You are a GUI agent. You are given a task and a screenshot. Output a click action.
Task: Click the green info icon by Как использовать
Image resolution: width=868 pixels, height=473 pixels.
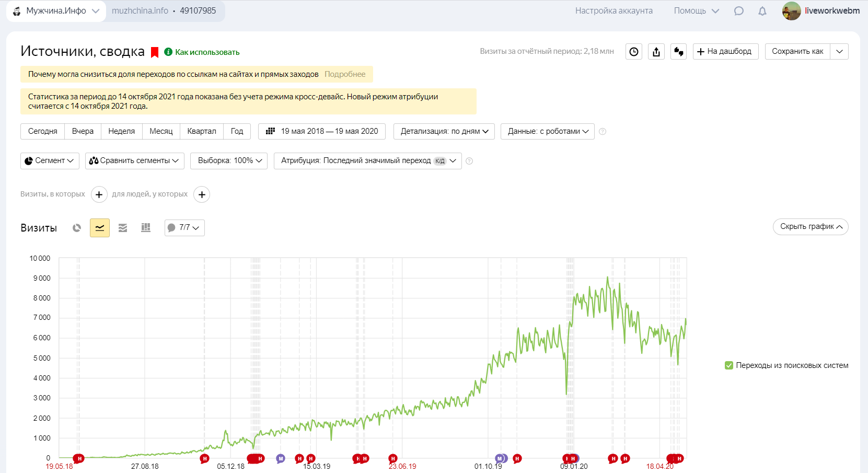pos(168,52)
